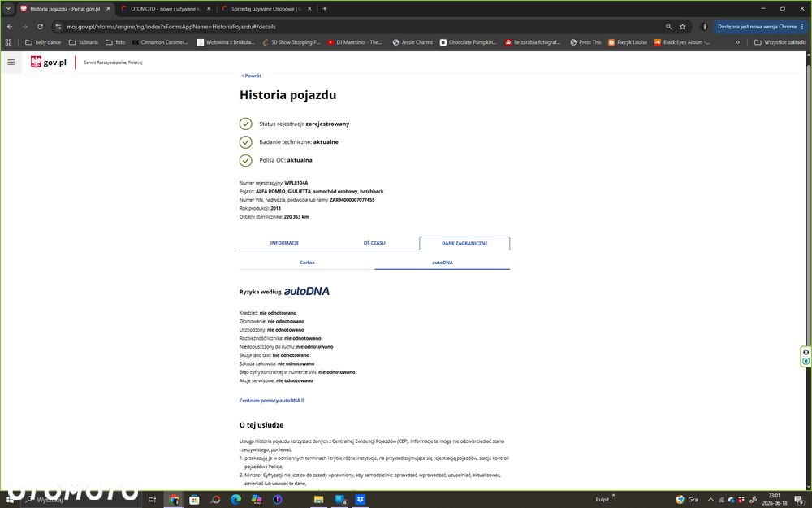The height and width of the screenshot is (508, 812).
Task: Open the DJ Maretimo YouTube bookmark
Action: pos(355,42)
